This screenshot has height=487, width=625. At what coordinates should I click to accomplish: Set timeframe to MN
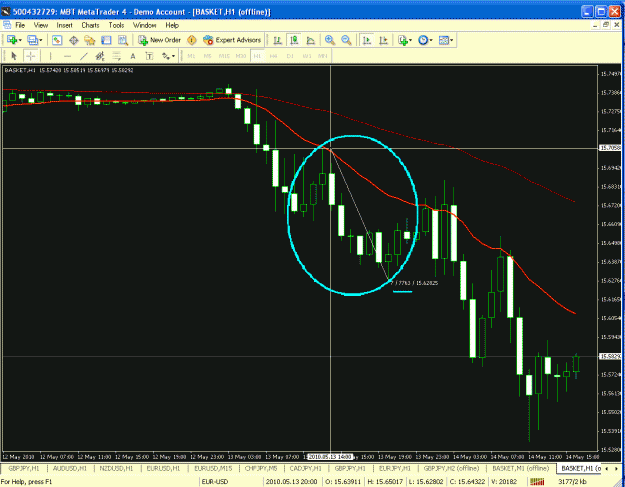pos(322,56)
